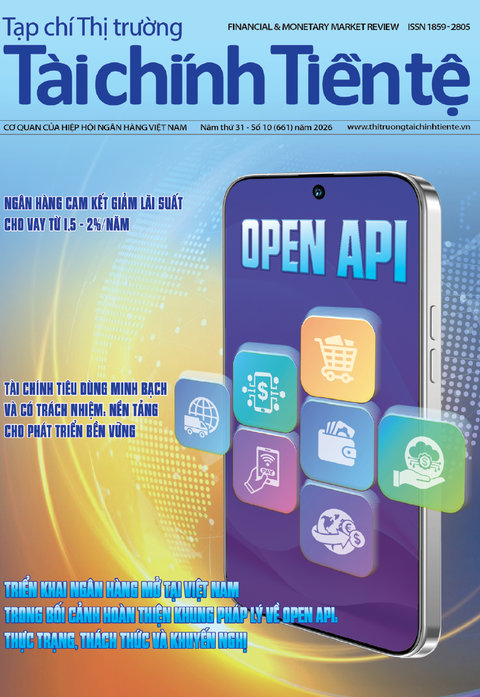Image resolution: width=480 pixels, height=697 pixels.
Task: Click the shopping cart app icon
Action: click(338, 359)
